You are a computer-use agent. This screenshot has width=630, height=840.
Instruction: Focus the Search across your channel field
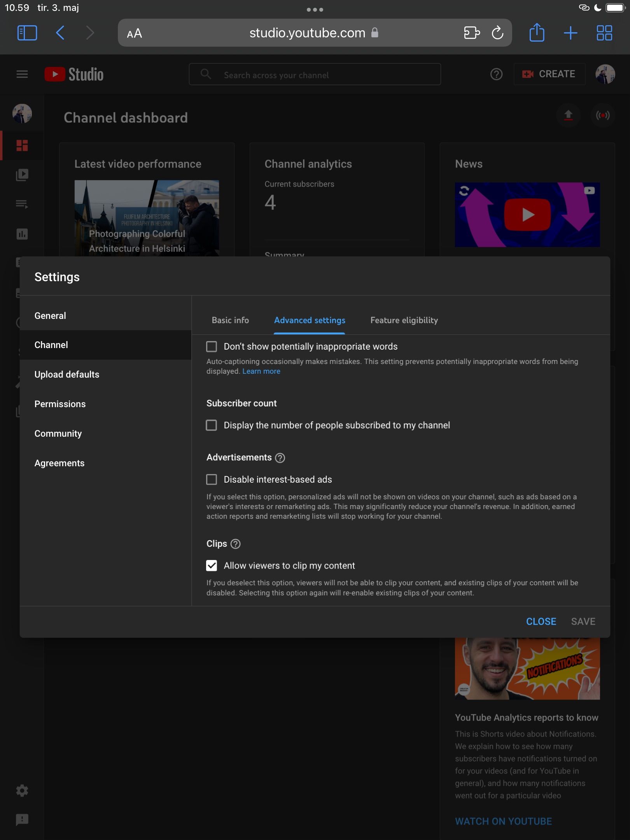(x=315, y=74)
